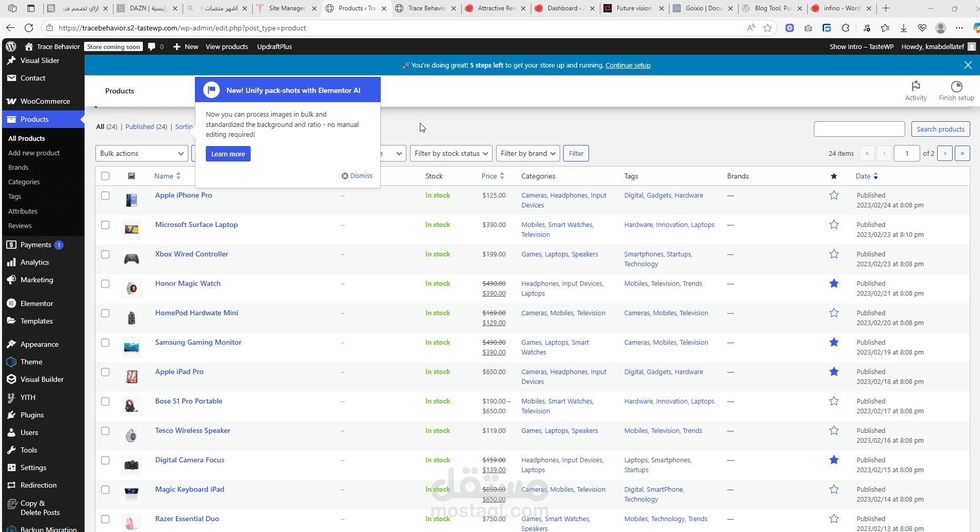The width and height of the screenshot is (980, 532).
Task: Show only Published products
Action: tap(140, 126)
